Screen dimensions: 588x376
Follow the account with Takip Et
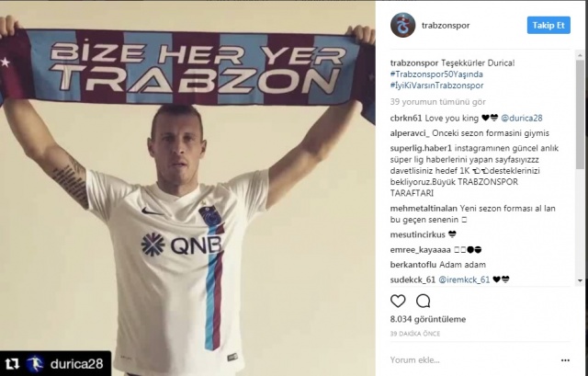coord(548,25)
